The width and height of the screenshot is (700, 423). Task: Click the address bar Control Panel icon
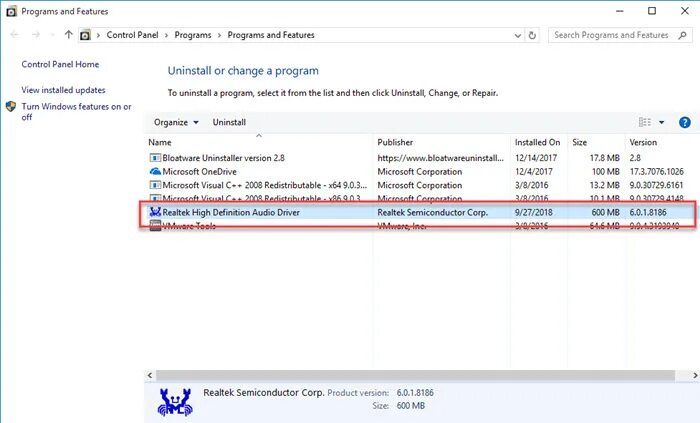point(85,35)
